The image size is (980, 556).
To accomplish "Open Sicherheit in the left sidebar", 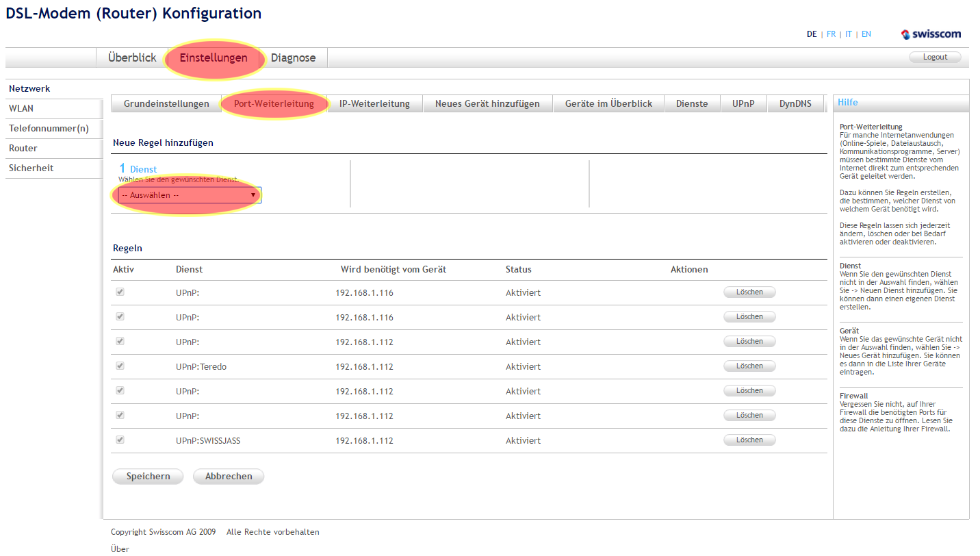I will pyautogui.click(x=31, y=168).
